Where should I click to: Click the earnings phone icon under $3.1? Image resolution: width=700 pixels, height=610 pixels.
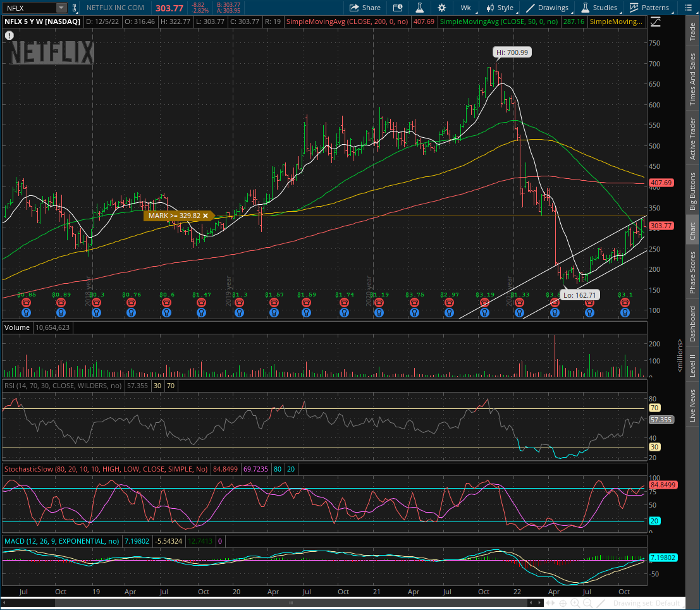pos(625,303)
